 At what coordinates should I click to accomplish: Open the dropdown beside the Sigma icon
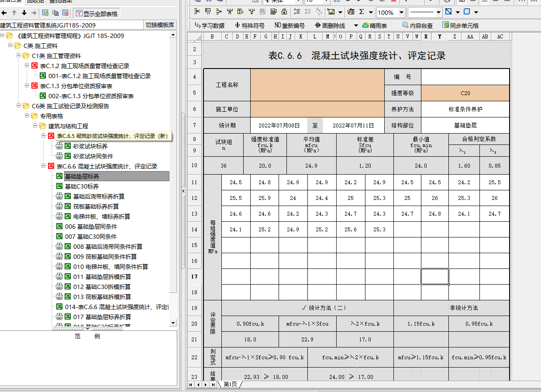tap(371, 12)
